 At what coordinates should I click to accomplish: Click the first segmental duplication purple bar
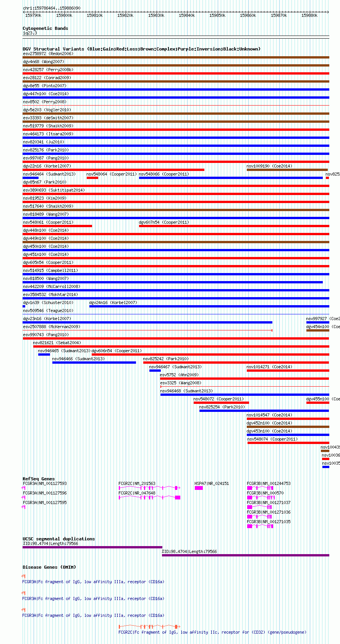(92, 547)
